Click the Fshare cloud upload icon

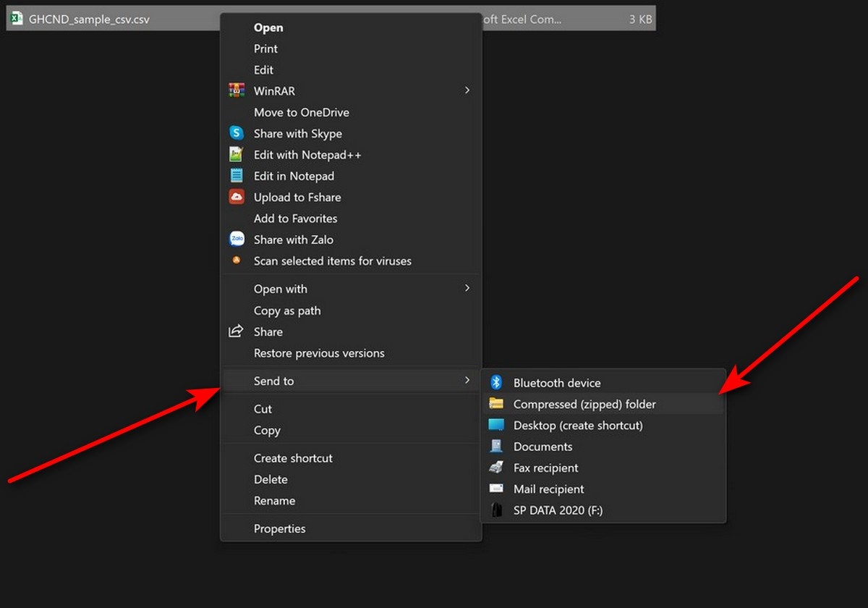[237, 197]
